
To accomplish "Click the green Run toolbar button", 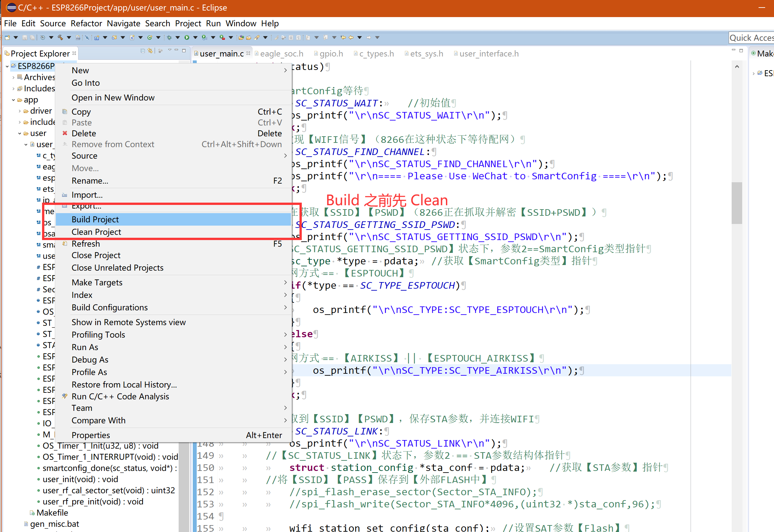I will pyautogui.click(x=187, y=37).
